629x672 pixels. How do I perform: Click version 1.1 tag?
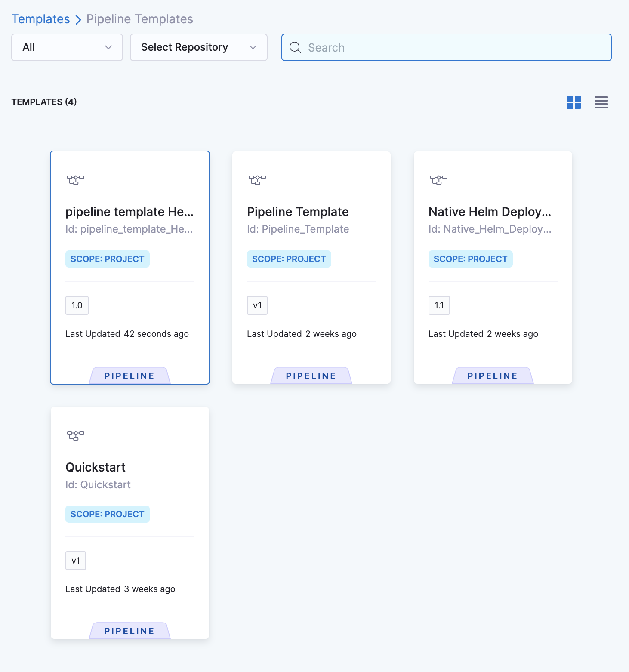coord(439,305)
